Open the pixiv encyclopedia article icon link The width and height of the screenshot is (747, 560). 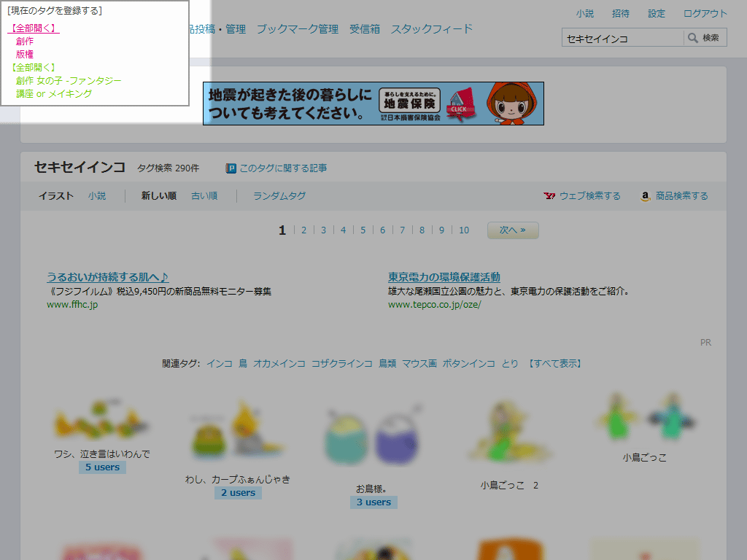pos(231,168)
